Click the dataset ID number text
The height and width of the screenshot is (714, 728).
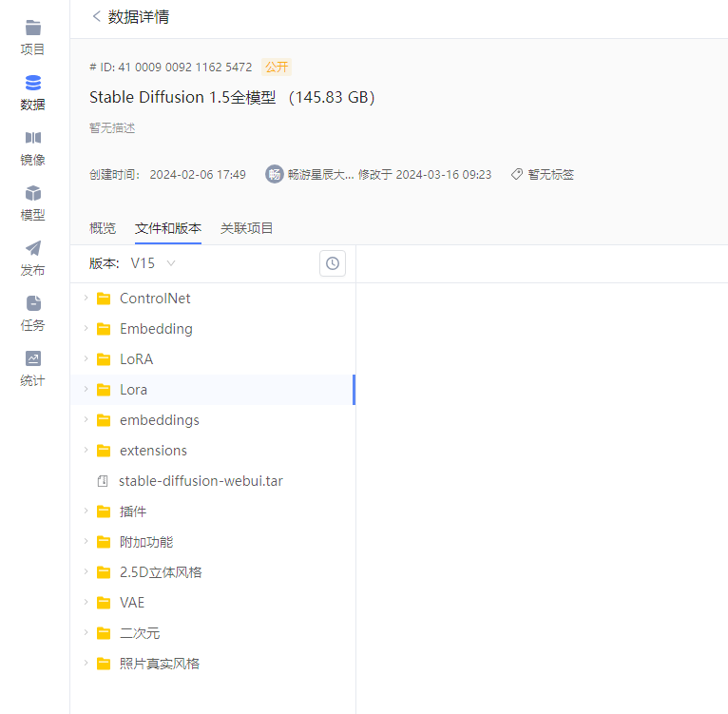click(170, 68)
